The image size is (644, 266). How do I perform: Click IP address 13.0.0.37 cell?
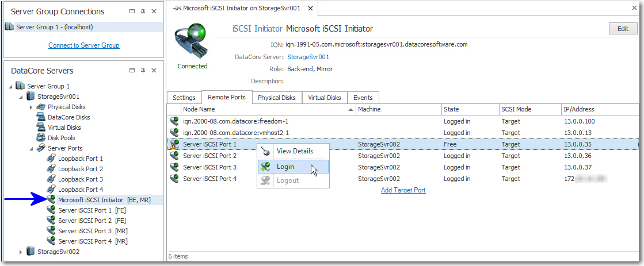[579, 167]
